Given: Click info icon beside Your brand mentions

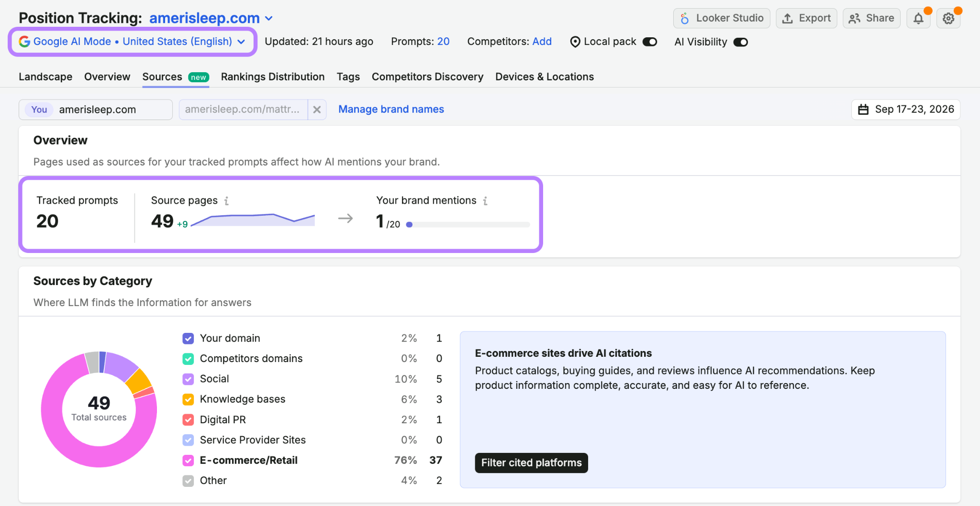Looking at the screenshot, I should click(485, 201).
